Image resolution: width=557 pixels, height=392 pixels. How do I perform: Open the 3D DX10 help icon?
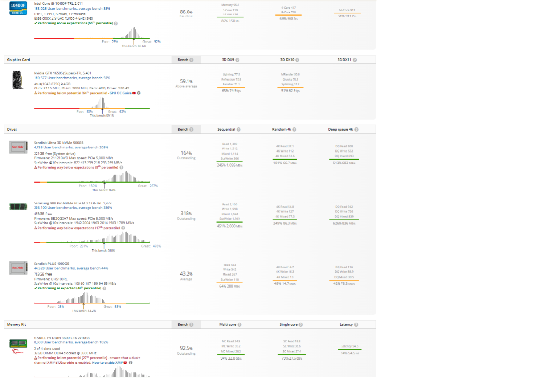point(297,60)
